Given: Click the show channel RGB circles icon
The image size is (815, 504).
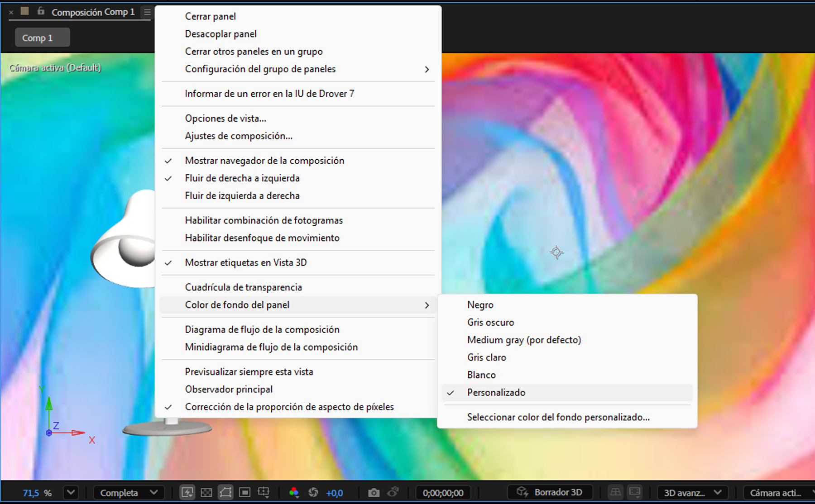Looking at the screenshot, I should [x=294, y=492].
